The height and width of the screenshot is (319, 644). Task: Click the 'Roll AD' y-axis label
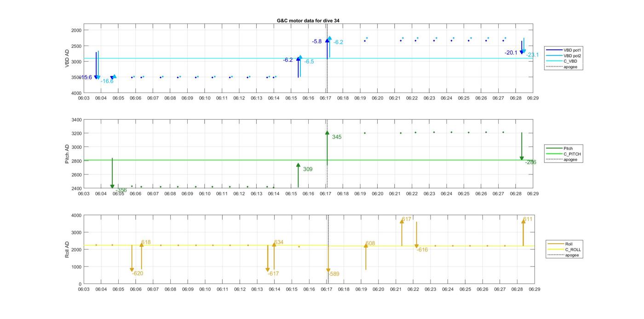click(x=67, y=249)
